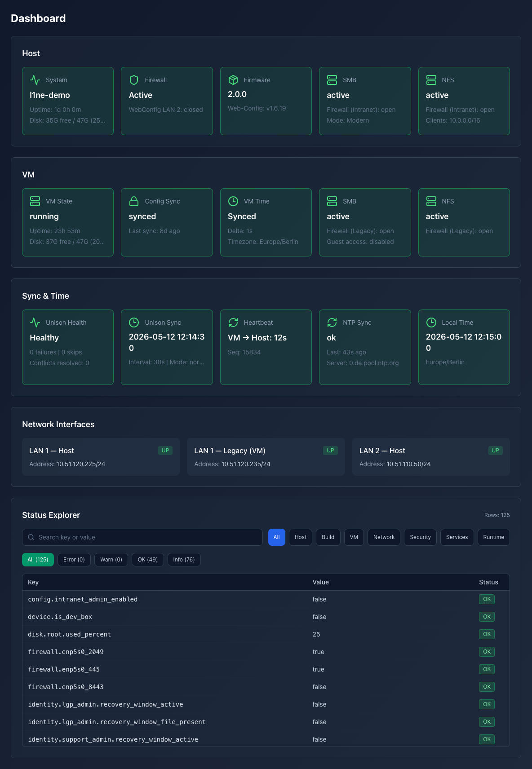Select the Host category filter
532x769 pixels.
click(x=301, y=537)
